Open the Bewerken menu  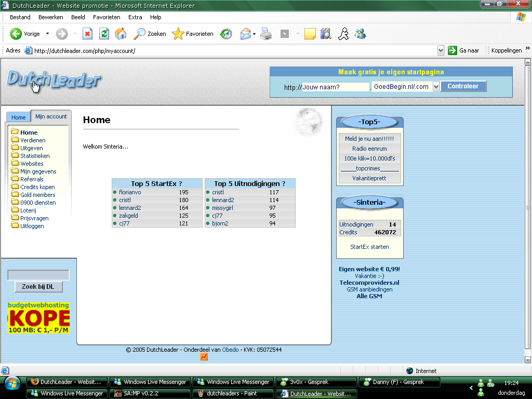tap(51, 17)
